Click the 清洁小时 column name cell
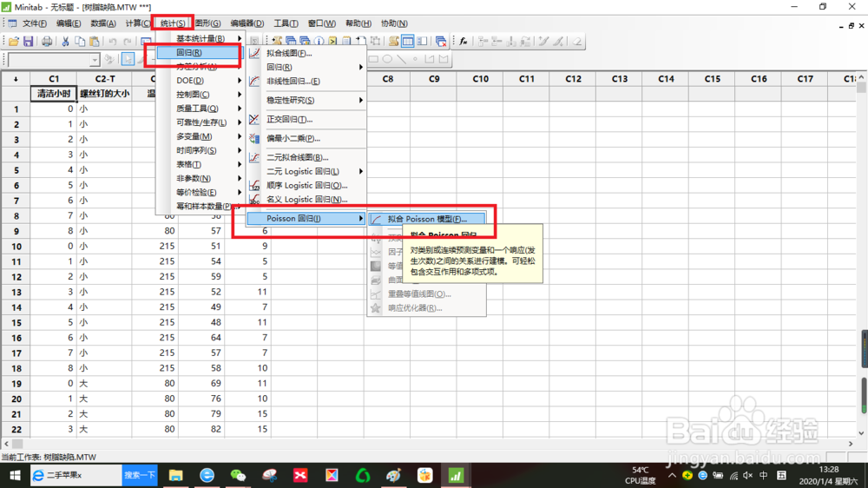The height and width of the screenshot is (488, 868). click(54, 94)
